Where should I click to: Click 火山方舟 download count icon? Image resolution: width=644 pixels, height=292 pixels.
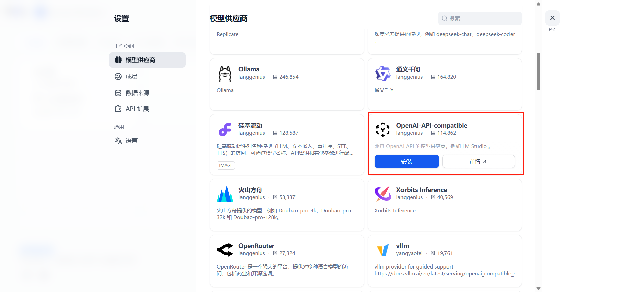(275, 197)
